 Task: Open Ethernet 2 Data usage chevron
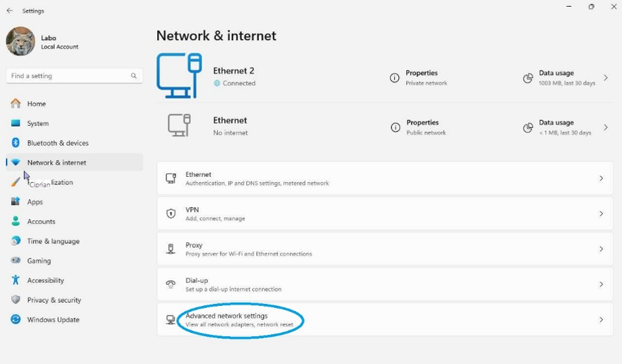[605, 78]
